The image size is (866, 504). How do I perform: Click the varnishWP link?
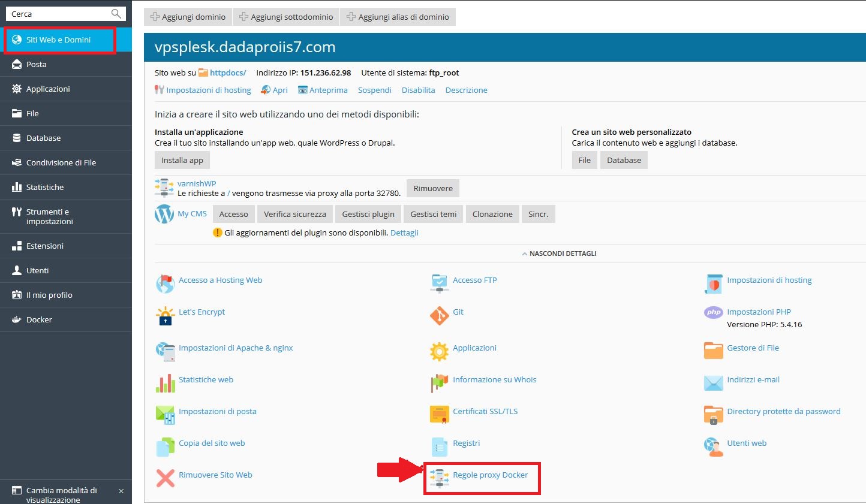coord(197,183)
